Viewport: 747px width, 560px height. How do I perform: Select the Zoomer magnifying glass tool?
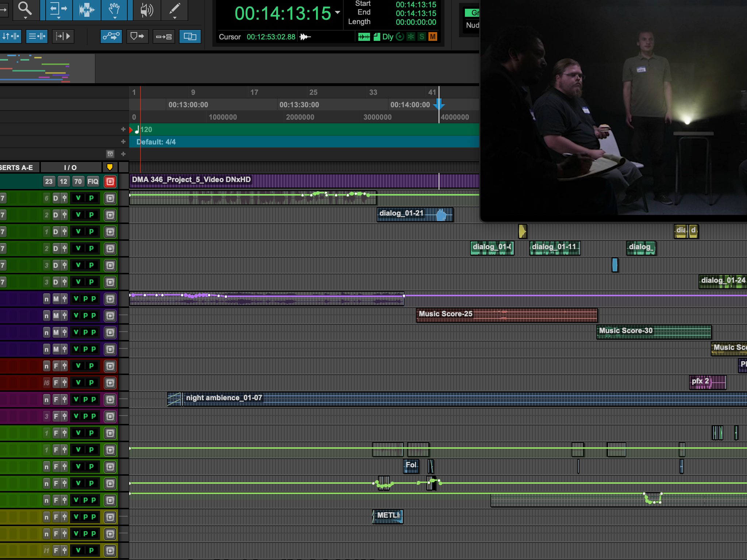[25, 8]
